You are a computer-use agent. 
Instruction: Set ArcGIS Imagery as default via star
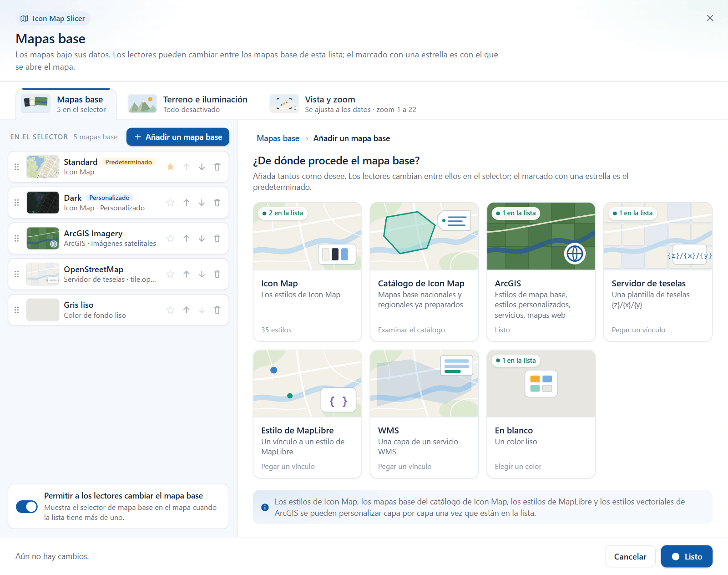[x=171, y=238]
